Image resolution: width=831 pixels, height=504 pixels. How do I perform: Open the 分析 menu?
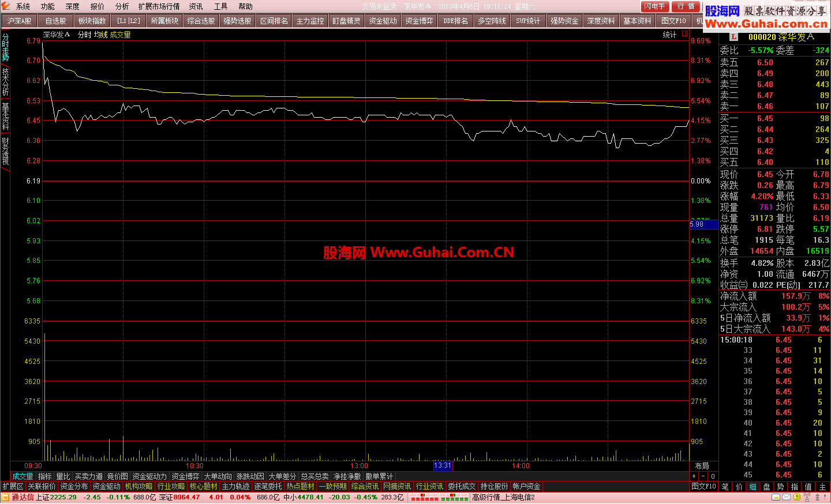pos(122,6)
